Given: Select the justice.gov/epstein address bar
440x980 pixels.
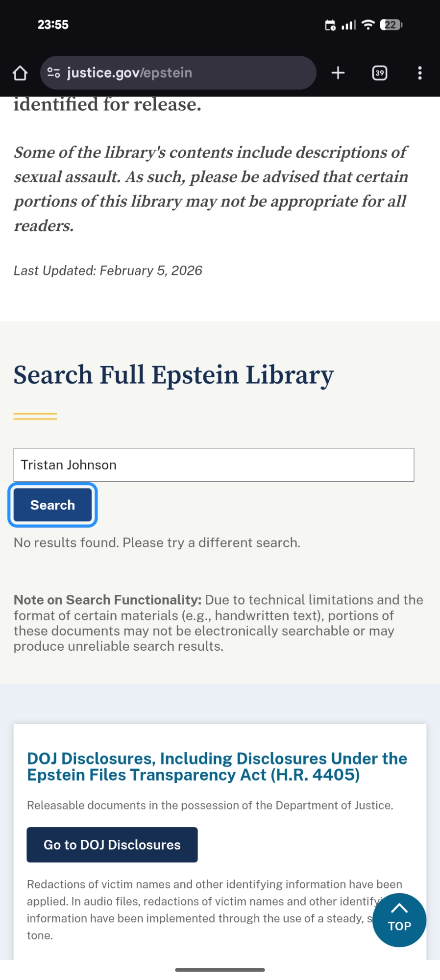Looking at the screenshot, I should [186, 73].
